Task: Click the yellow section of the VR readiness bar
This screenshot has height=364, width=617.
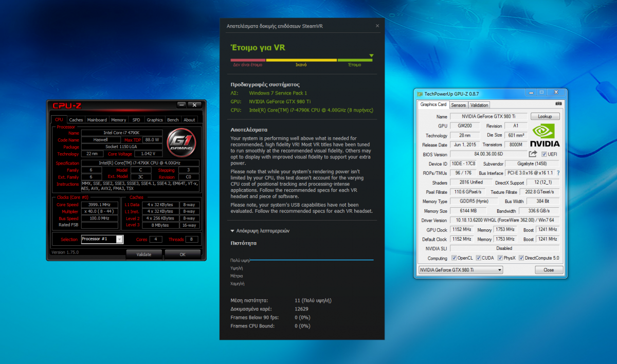Action: click(x=301, y=60)
